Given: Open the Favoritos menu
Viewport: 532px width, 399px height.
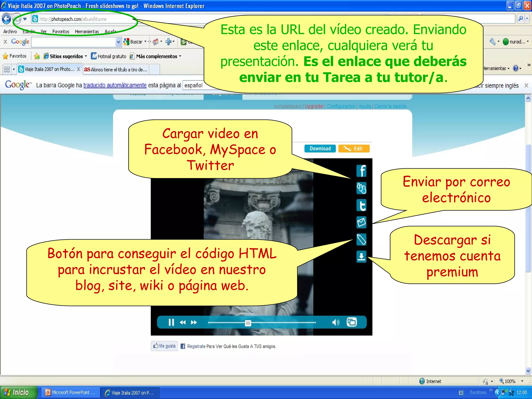Looking at the screenshot, I should coord(61,31).
